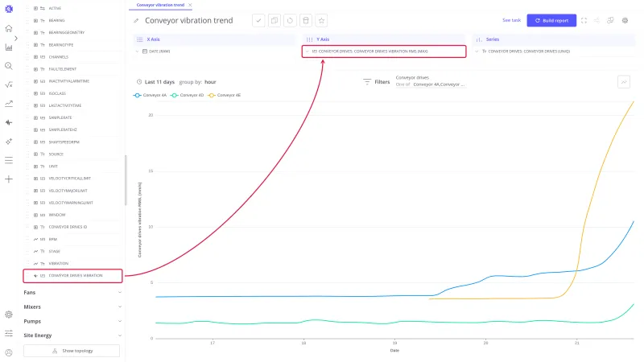Screen dimensions: 644x362
Task: Click the pencil edit title icon
Action: (136, 21)
